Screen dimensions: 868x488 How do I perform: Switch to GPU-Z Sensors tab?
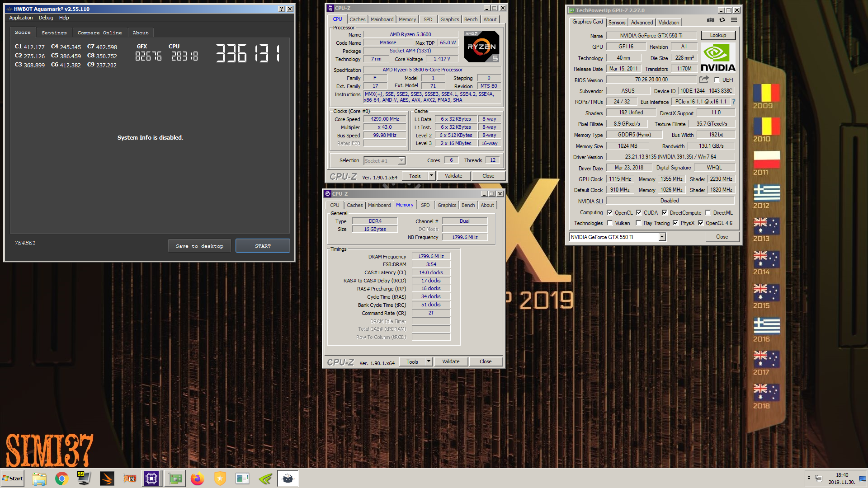click(x=617, y=23)
